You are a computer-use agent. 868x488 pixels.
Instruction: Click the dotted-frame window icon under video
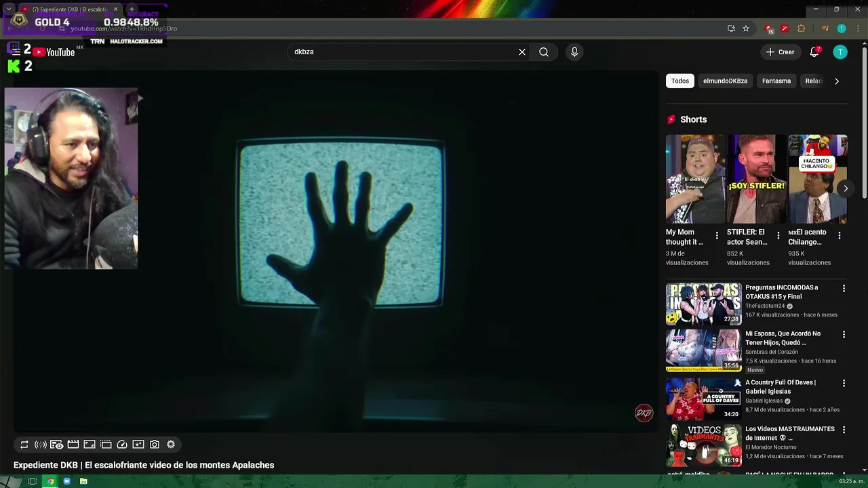coord(106,445)
